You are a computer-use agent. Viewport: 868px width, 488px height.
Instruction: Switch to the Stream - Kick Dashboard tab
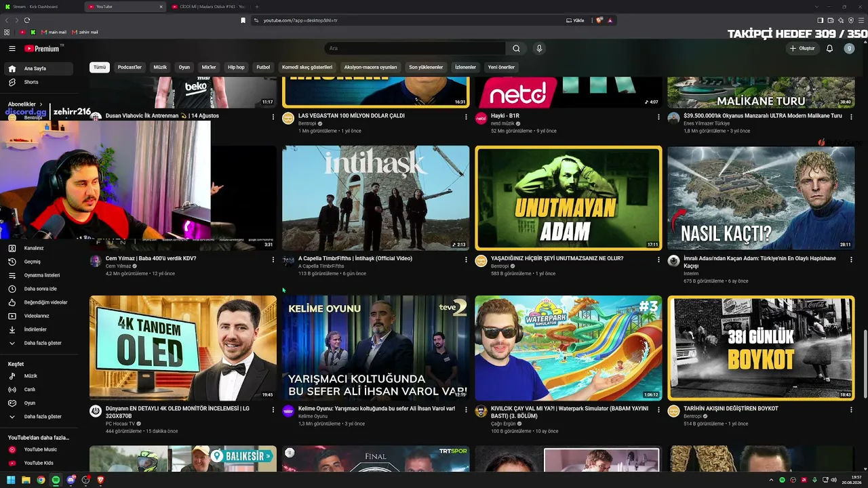[41, 7]
